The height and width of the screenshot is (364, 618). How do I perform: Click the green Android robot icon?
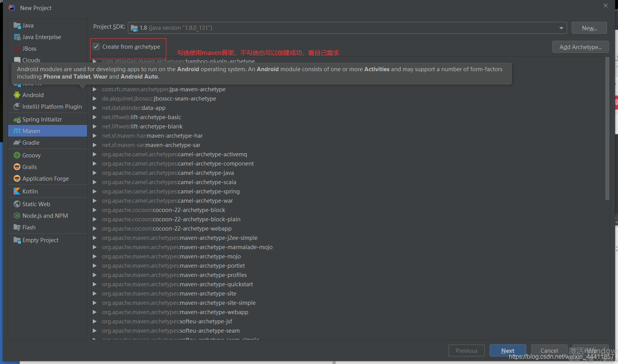(17, 95)
